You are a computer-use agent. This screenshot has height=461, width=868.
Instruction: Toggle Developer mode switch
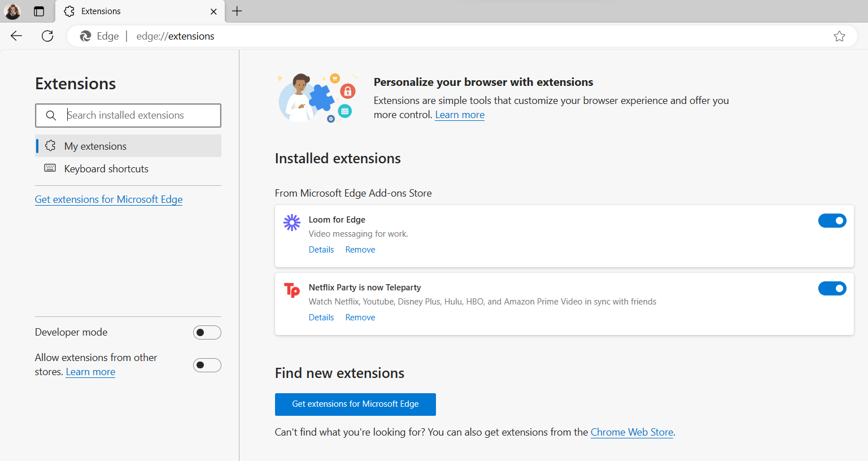tap(207, 333)
